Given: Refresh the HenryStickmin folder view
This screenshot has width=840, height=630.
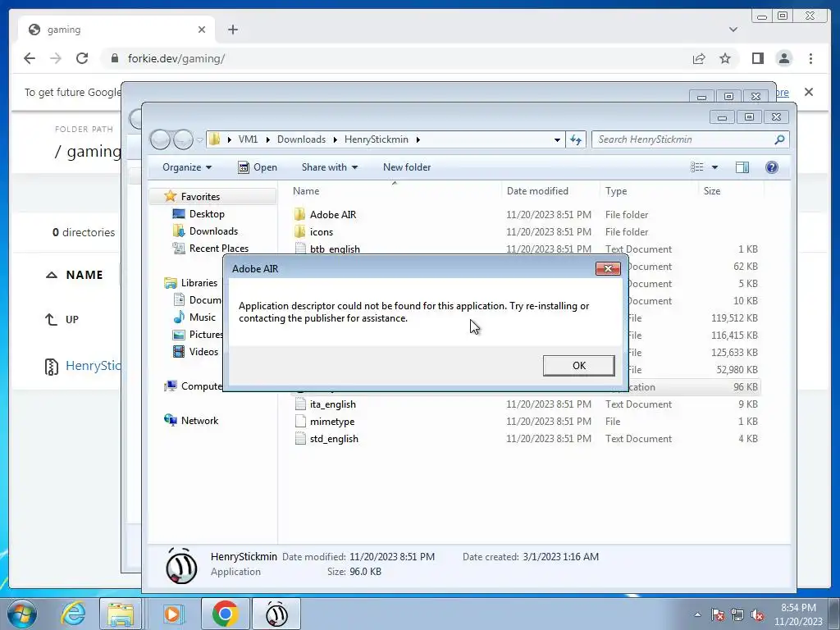Looking at the screenshot, I should 576,139.
